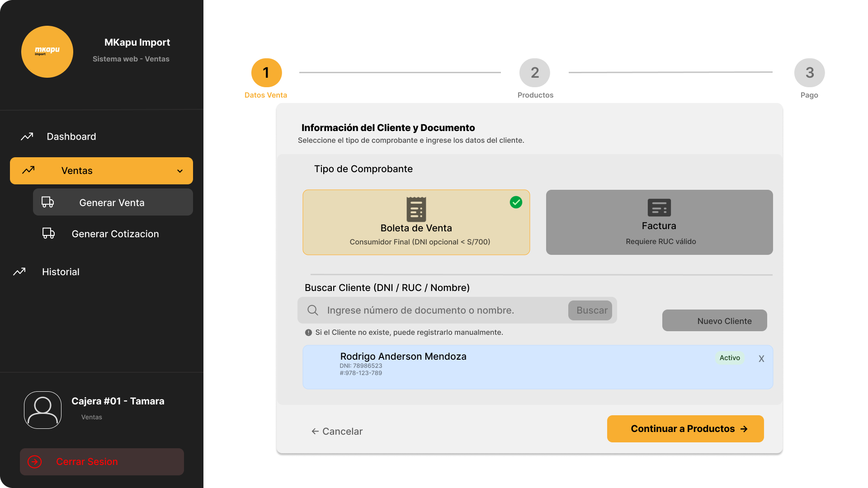The width and height of the screenshot is (868, 488).
Task: Click the green checkmark on Boleta card
Action: pyautogui.click(x=516, y=202)
